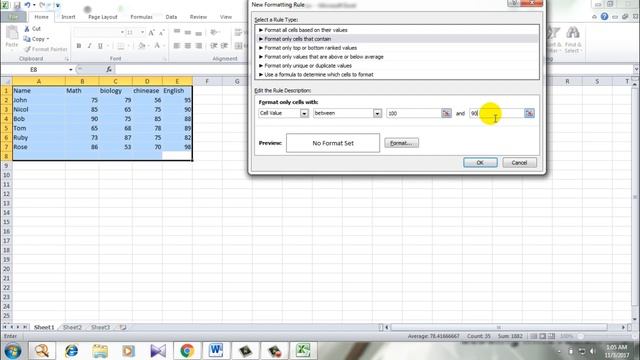Switch to the Sheet3 worksheet tab
The width and height of the screenshot is (640, 360).
(x=100, y=327)
